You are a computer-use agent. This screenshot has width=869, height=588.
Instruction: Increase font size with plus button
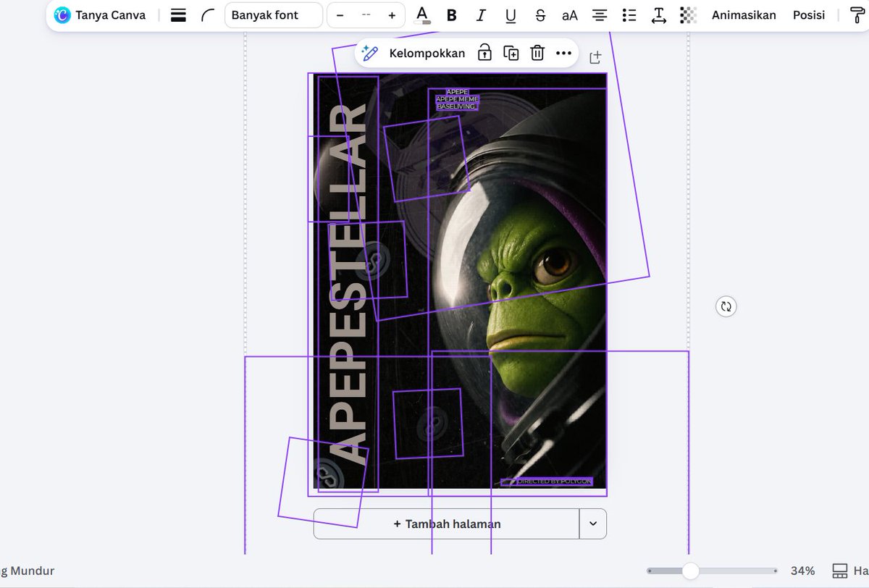tap(392, 15)
